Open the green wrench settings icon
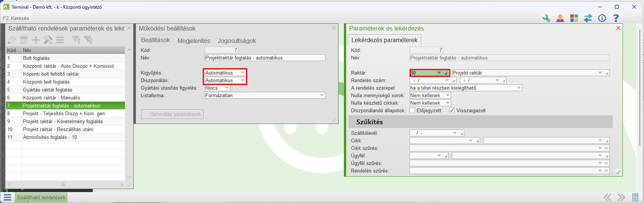The width and height of the screenshot is (644, 203). click(546, 18)
